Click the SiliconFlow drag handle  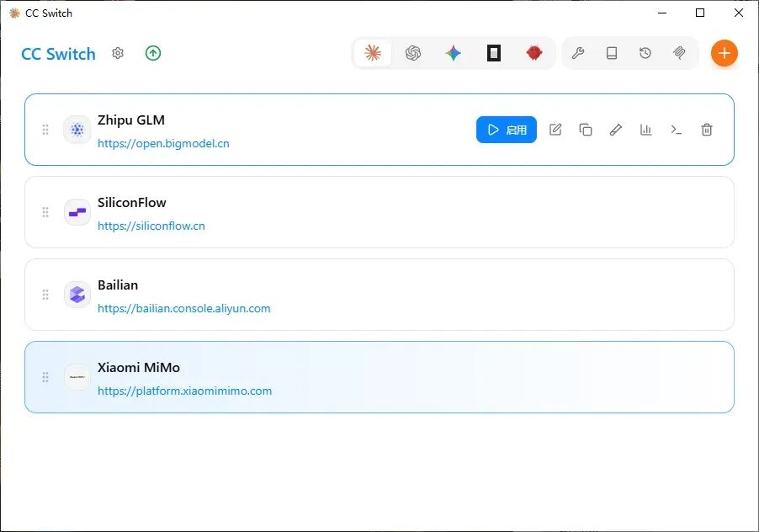pos(45,212)
